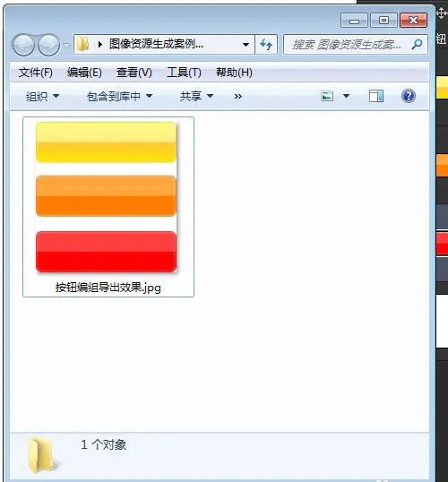
Task: Toggle the preview pane
Action: pyautogui.click(x=376, y=96)
